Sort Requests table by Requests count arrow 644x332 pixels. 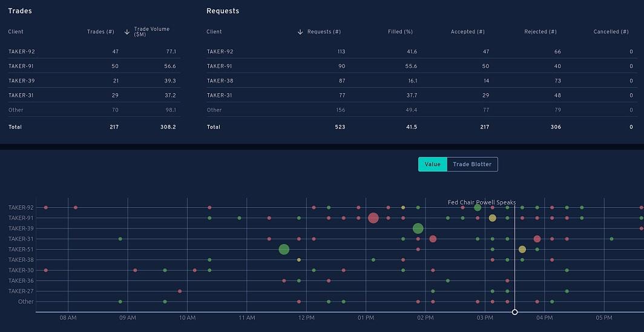pos(300,32)
